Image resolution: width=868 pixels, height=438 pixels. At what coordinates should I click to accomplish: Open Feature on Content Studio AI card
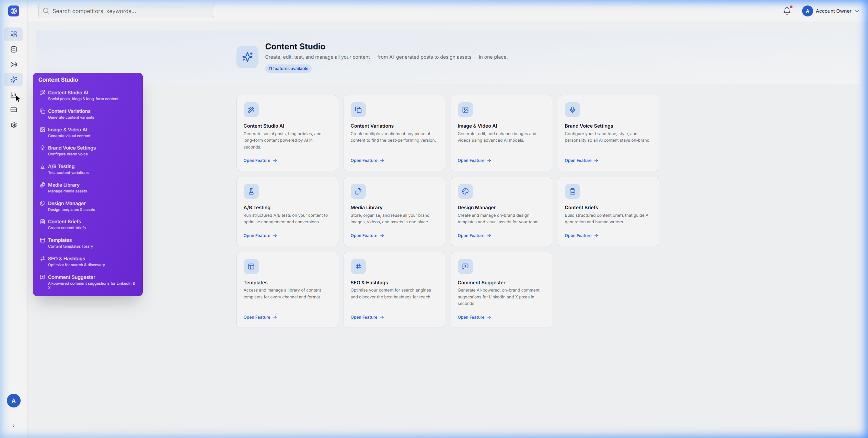(260, 161)
